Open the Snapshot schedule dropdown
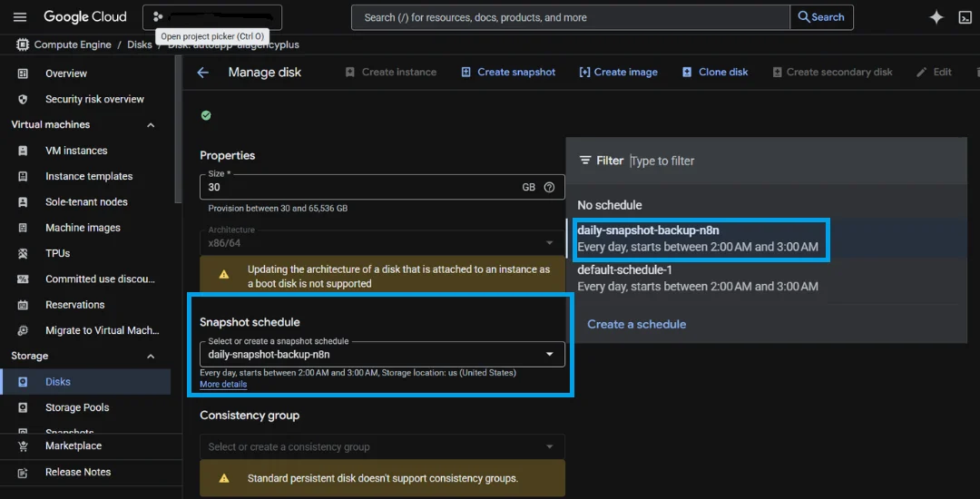Image resolution: width=980 pixels, height=499 pixels. pyautogui.click(x=382, y=354)
